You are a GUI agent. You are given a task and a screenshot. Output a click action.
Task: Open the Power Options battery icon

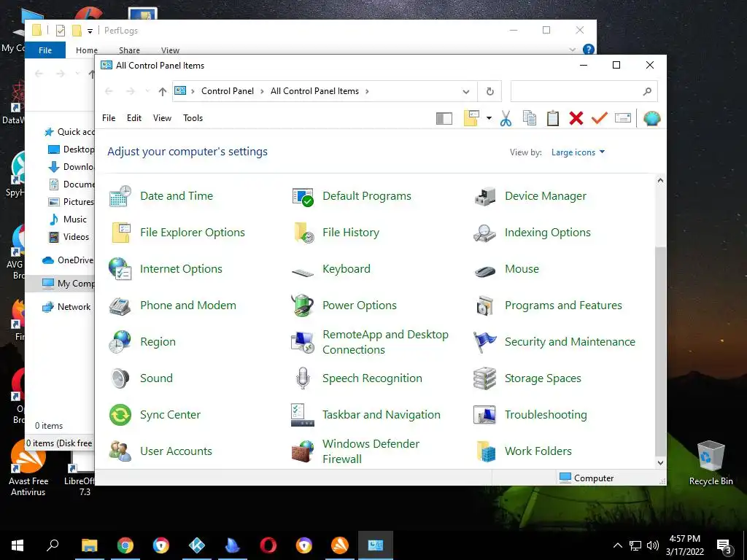pyautogui.click(x=303, y=306)
